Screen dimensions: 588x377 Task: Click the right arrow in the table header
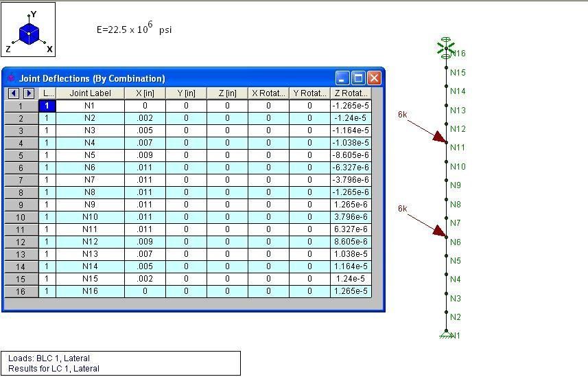click(28, 93)
